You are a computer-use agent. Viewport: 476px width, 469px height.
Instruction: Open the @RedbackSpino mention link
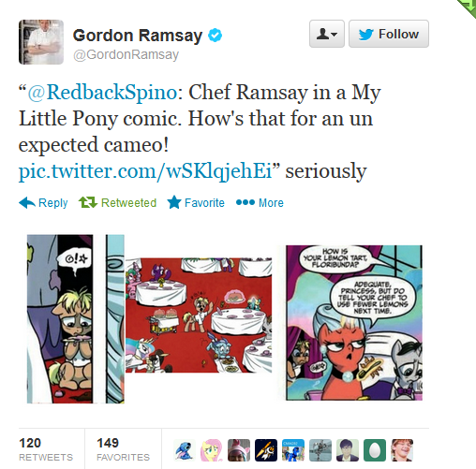click(x=102, y=93)
